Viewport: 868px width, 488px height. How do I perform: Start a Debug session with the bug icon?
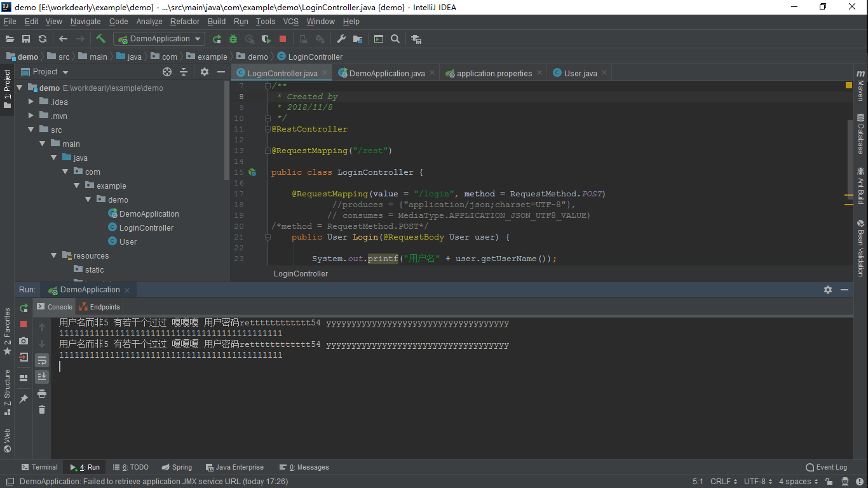233,39
